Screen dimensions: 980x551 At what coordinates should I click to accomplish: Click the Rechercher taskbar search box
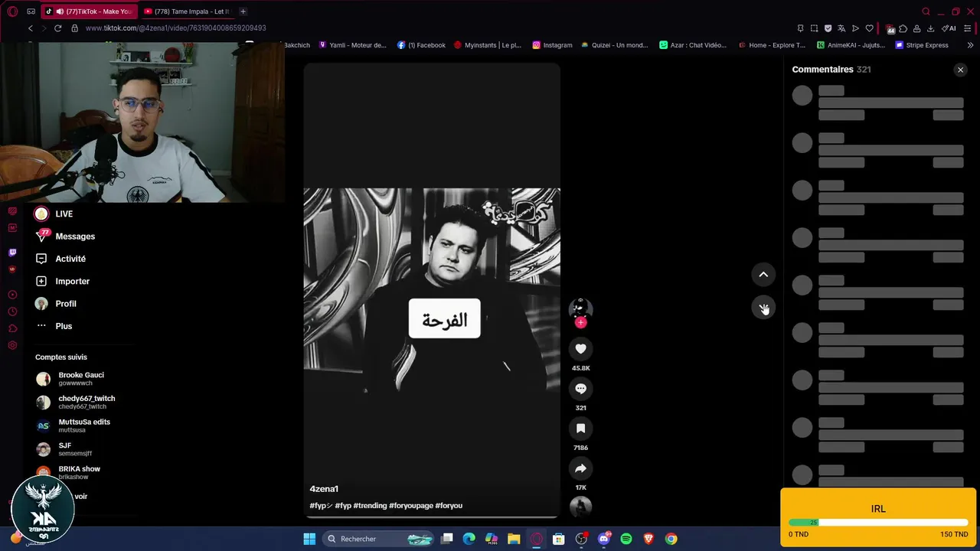(x=380, y=539)
